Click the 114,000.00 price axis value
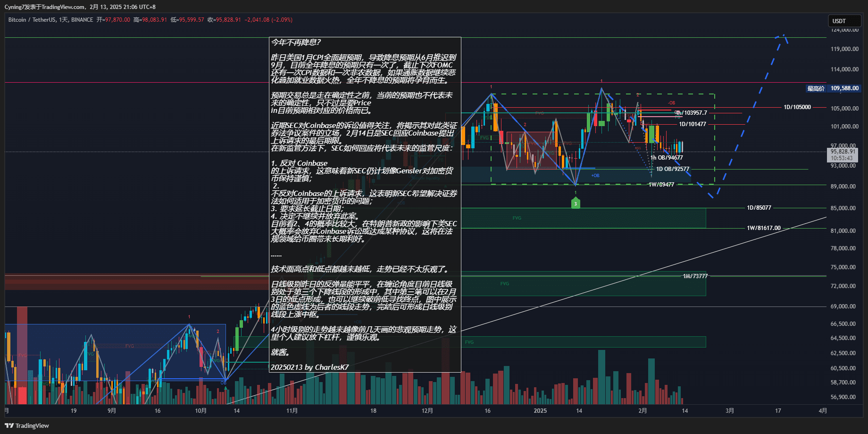The width and height of the screenshot is (868, 434). pyautogui.click(x=844, y=69)
